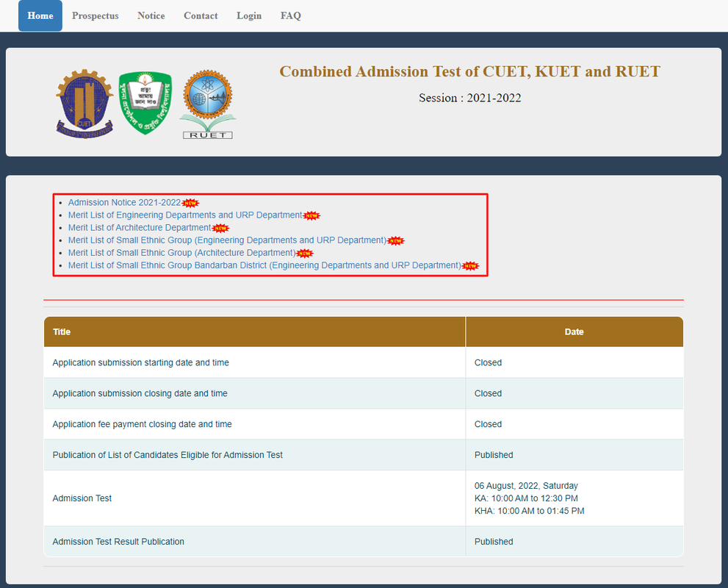The image size is (728, 588).
Task: Select 'Admission Test Result Publication' row
Action: tap(364, 542)
